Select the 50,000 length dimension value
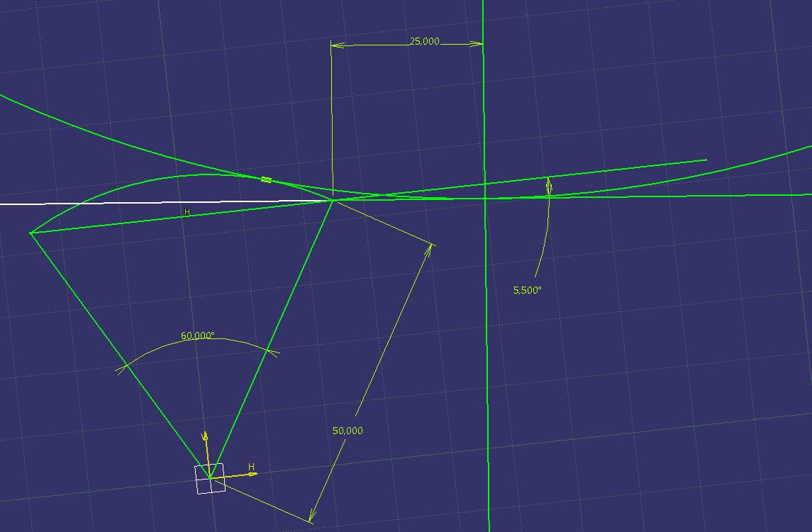812x532 pixels. coord(347,431)
